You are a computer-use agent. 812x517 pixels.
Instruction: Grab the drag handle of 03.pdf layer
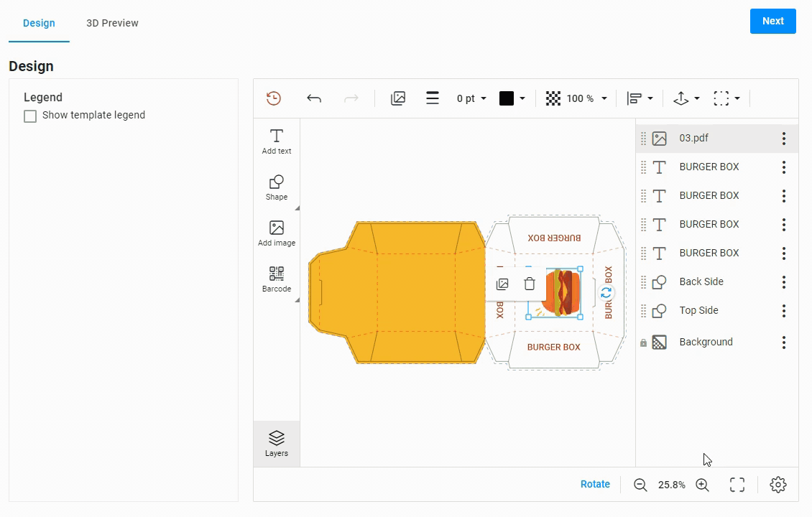coord(643,138)
